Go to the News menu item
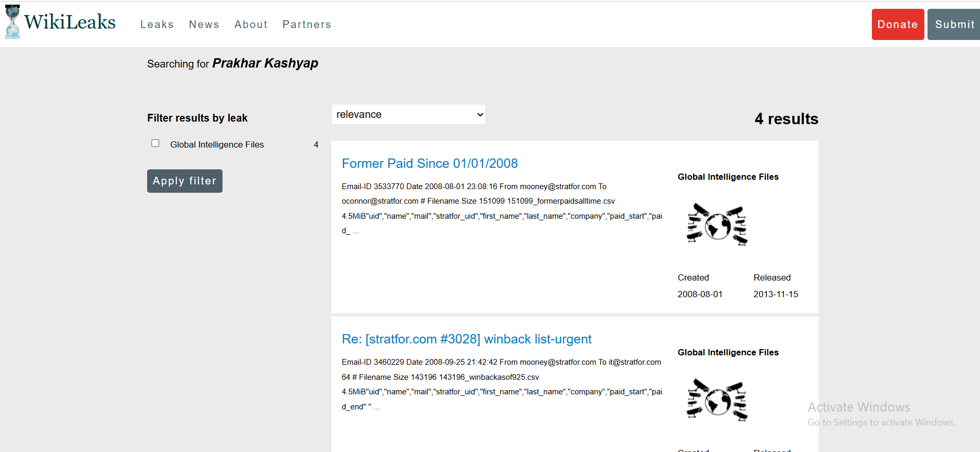This screenshot has height=452, width=980. [x=204, y=24]
